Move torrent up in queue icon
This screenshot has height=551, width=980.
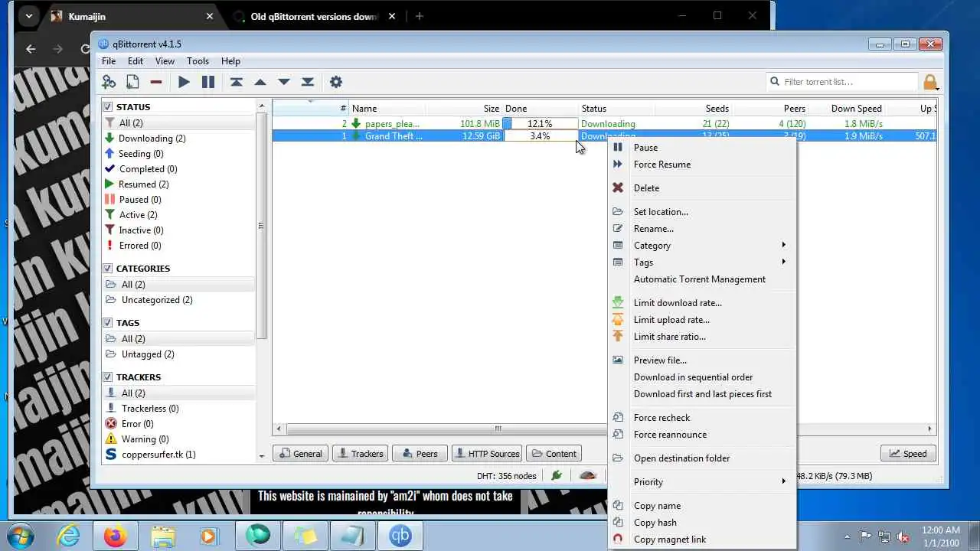[x=260, y=82]
